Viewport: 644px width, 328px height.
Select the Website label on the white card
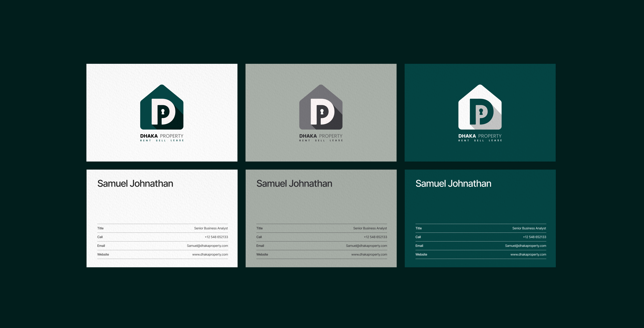click(x=103, y=254)
